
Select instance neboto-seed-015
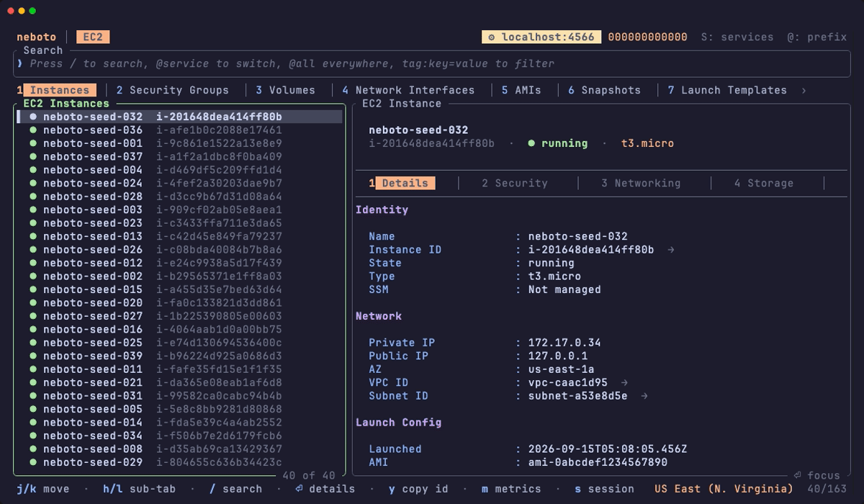click(179, 289)
